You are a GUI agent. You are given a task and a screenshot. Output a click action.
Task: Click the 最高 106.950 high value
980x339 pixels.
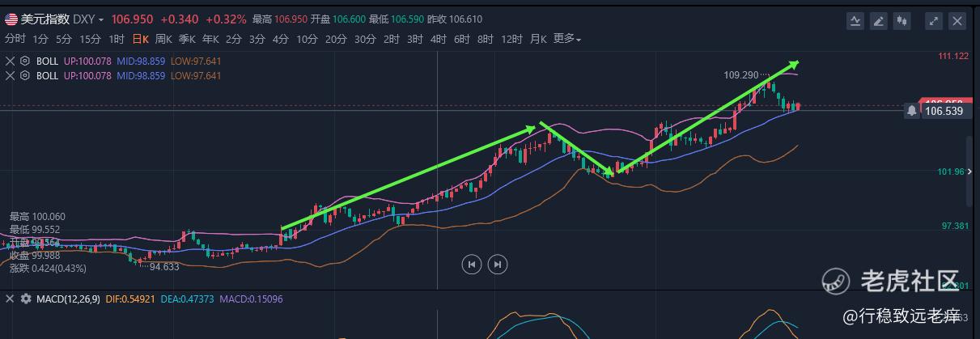coord(280,19)
